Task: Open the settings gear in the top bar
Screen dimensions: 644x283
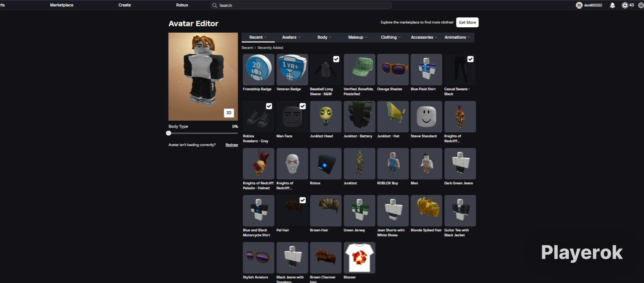Action: (641, 5)
